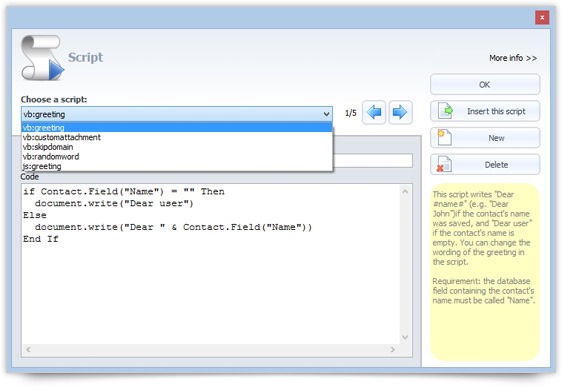Viewport: 562px width, 390px height.
Task: Click the Script scroll logo icon
Action: point(42,58)
